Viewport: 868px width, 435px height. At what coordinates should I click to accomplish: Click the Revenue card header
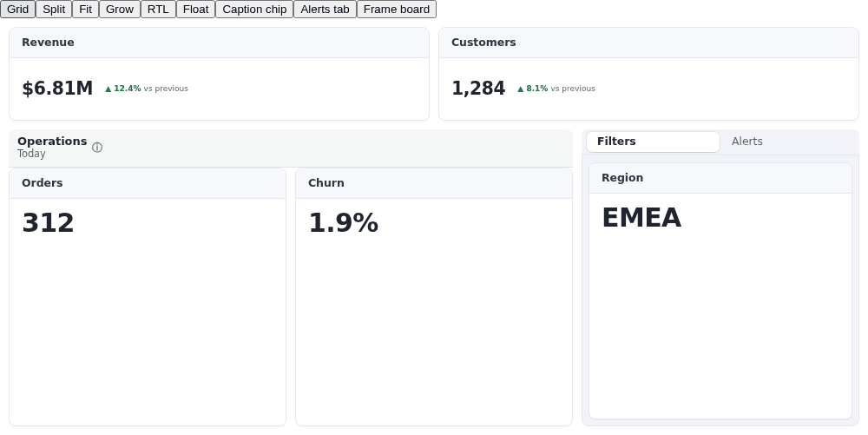(x=220, y=43)
